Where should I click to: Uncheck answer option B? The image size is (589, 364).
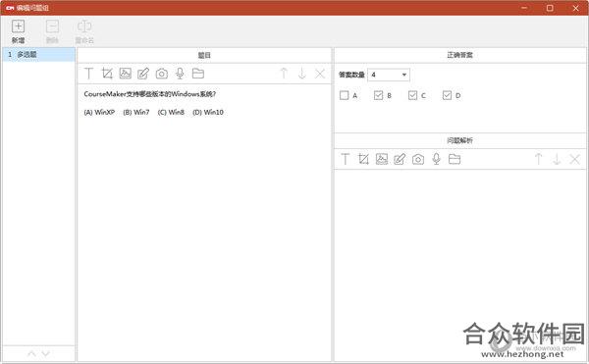[378, 95]
